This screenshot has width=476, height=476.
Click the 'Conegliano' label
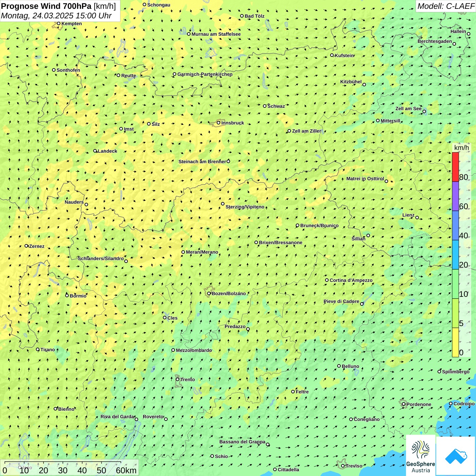[367, 419]
